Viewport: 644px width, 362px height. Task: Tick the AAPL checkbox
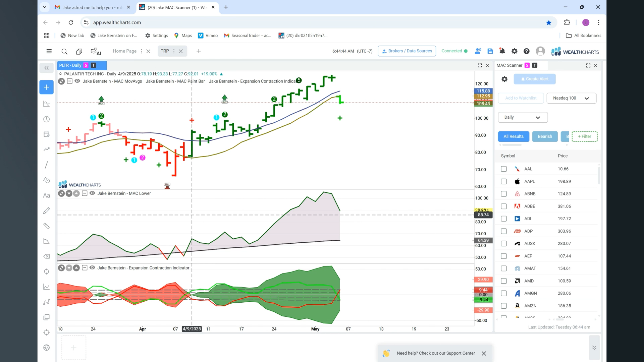[503, 181]
